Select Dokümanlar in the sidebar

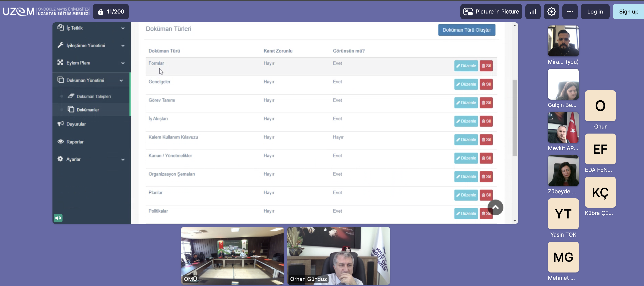(x=88, y=110)
